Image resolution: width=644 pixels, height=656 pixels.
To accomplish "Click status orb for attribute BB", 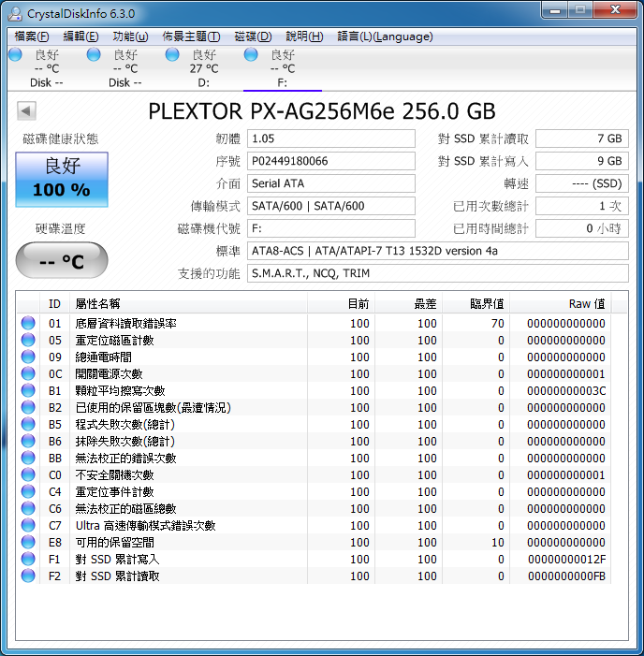I will [28, 459].
